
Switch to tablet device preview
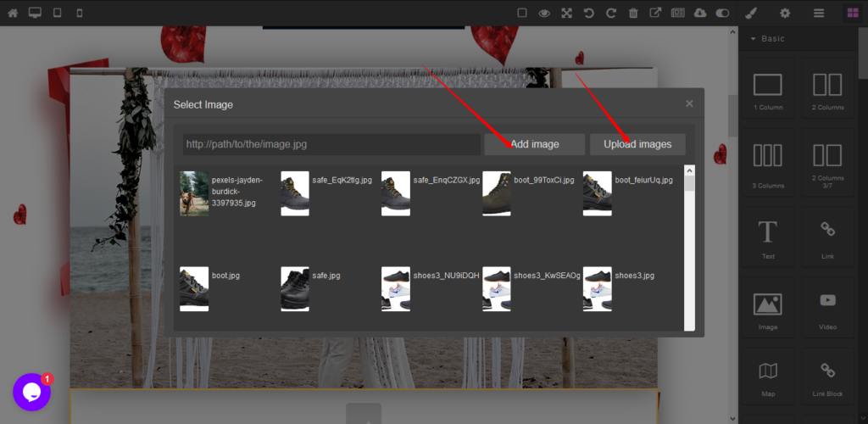(58, 13)
